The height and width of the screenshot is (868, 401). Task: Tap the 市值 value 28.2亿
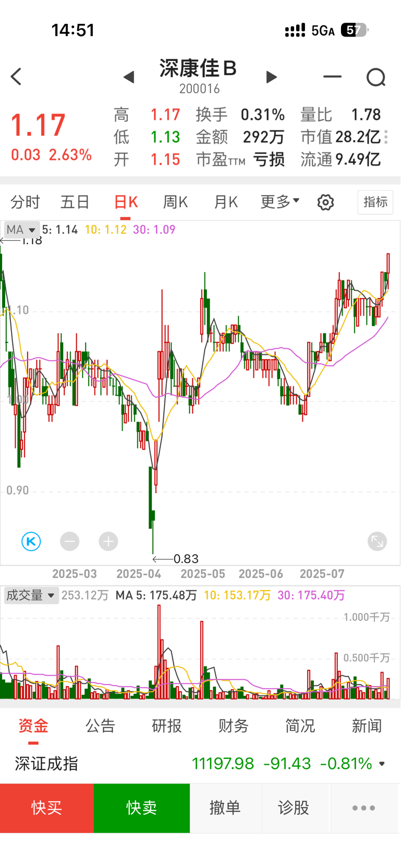click(358, 137)
